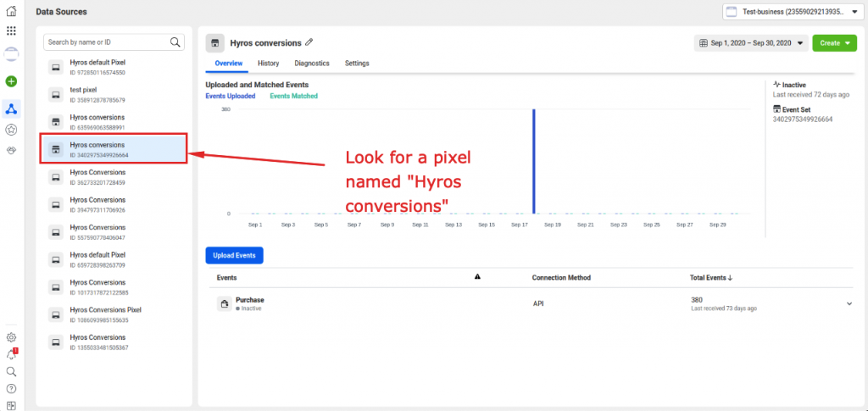Click the sidebar search magnifier icon
The image size is (868, 411).
(11, 372)
